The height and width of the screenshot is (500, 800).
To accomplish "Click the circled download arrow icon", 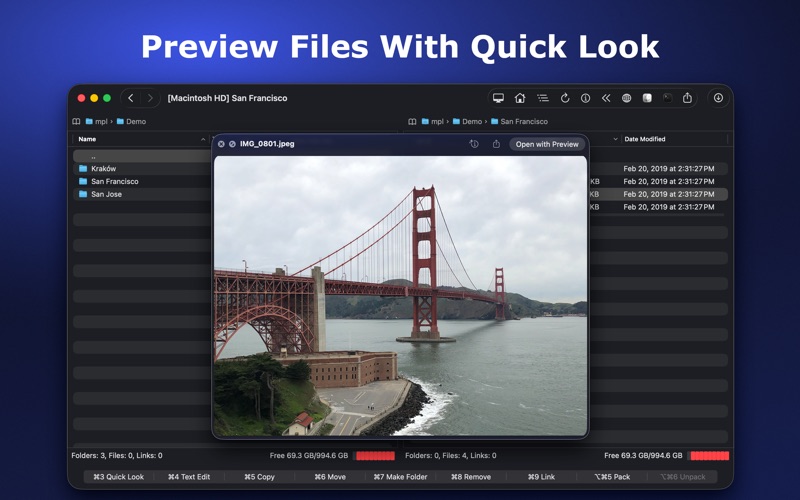I will pos(718,98).
